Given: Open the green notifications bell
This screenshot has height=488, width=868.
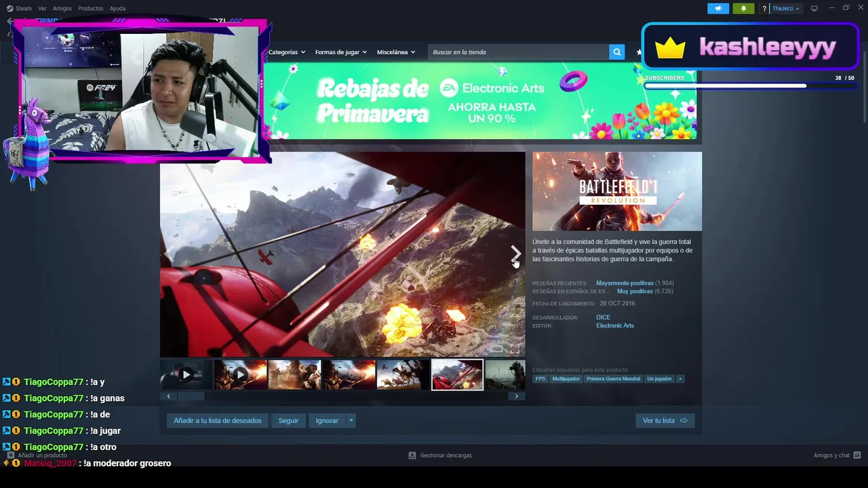Looking at the screenshot, I should pos(743,8).
